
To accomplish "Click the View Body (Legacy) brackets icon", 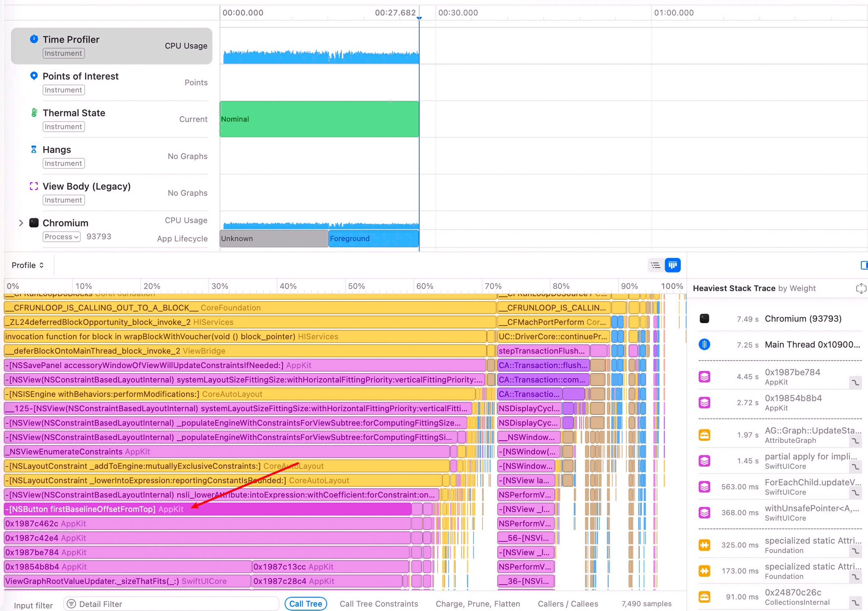I will pos(34,186).
